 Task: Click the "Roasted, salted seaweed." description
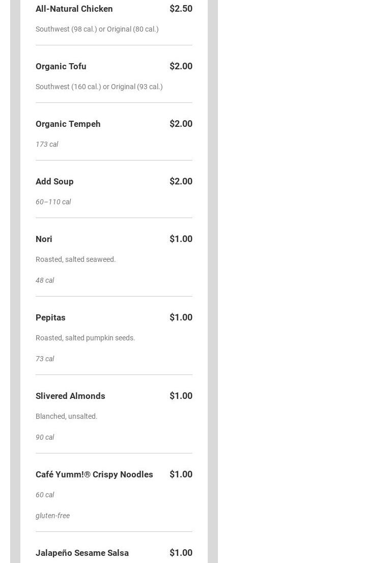click(76, 259)
